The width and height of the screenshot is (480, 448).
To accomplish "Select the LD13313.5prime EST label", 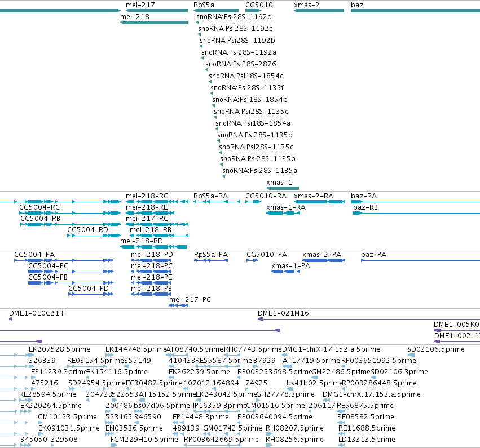I will pyautogui.click(x=367, y=440).
